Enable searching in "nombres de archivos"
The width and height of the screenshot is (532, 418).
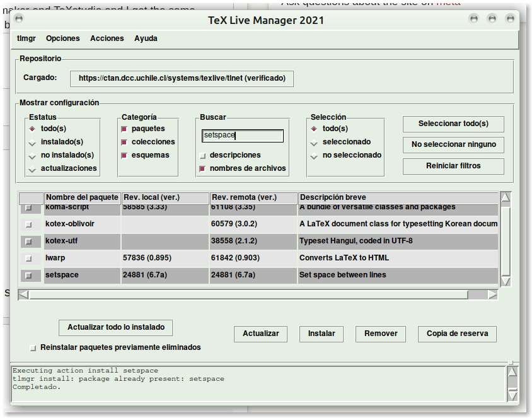click(x=204, y=168)
